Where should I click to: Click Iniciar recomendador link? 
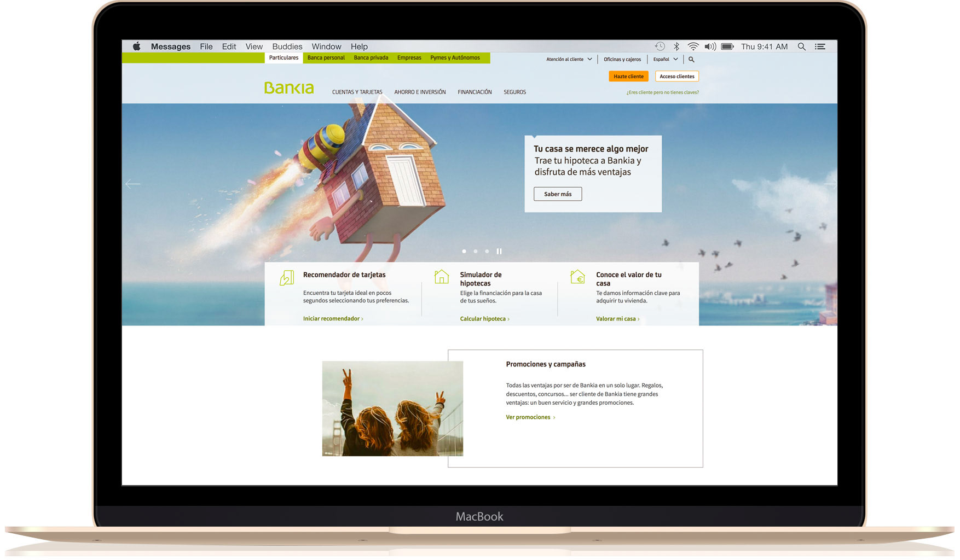(333, 319)
